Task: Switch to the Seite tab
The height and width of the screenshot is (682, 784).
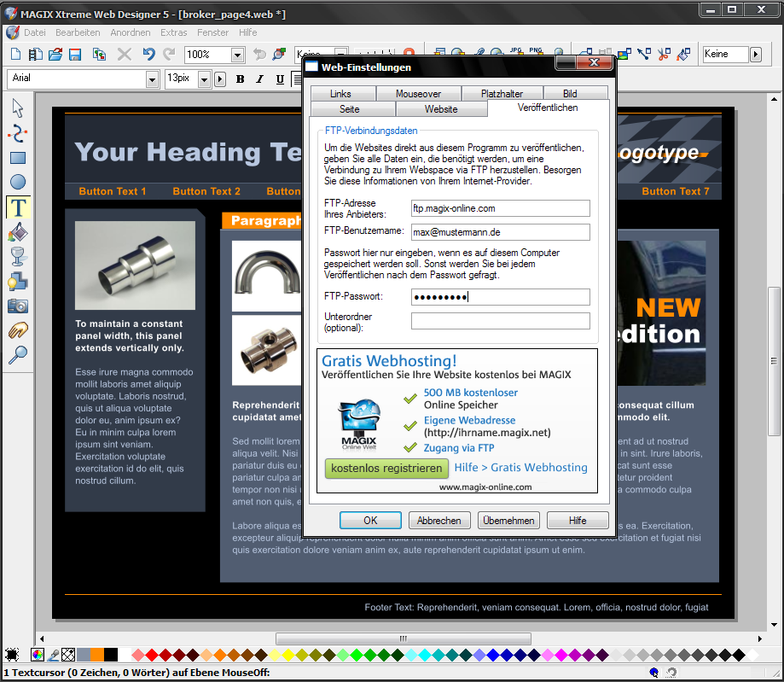Action: (350, 109)
